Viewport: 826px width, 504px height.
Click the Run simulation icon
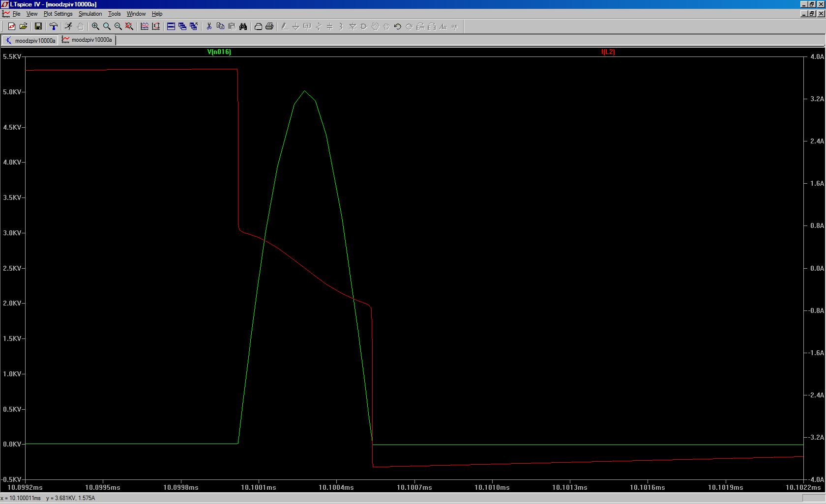69,27
